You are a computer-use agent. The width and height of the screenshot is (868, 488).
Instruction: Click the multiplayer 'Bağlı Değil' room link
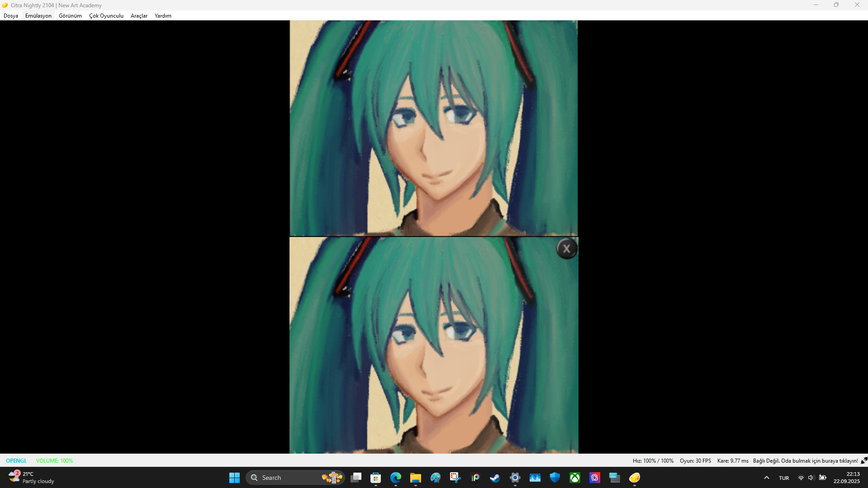pyautogui.click(x=805, y=460)
